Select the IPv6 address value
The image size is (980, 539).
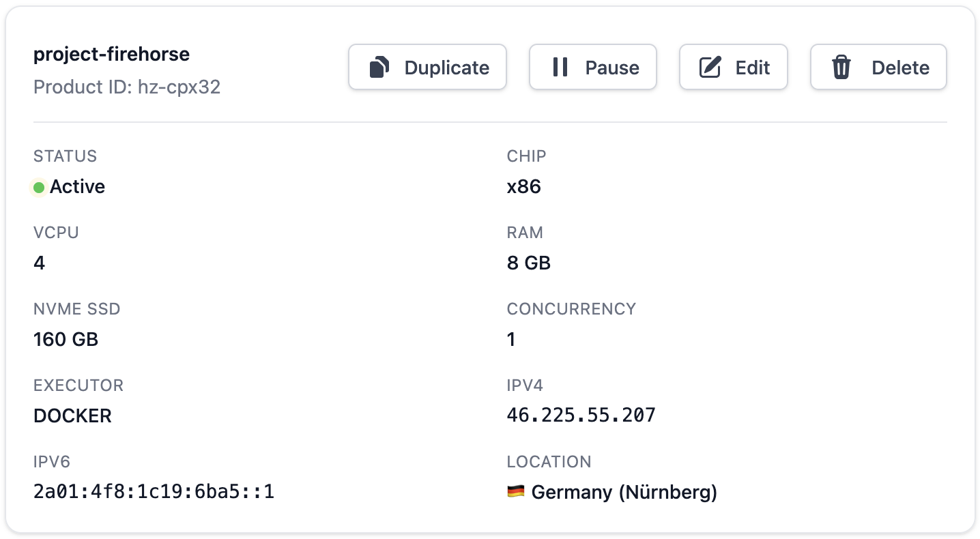click(154, 491)
